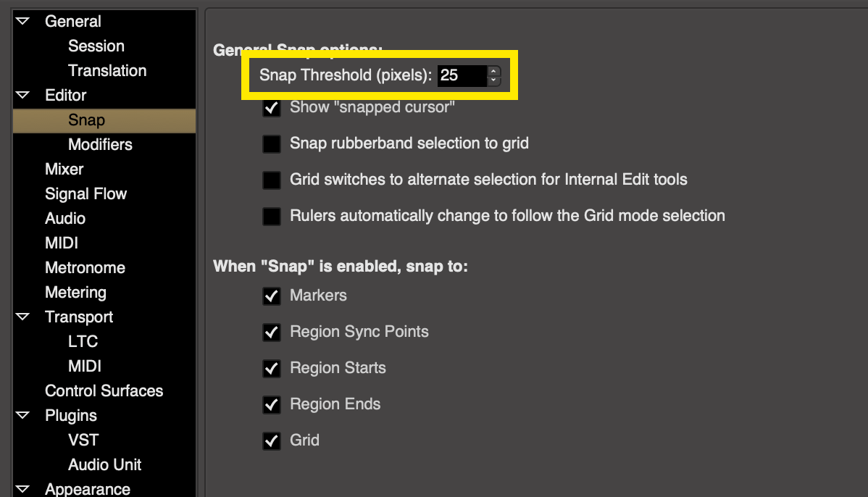Increase Snap Threshold with up arrow

493,70
